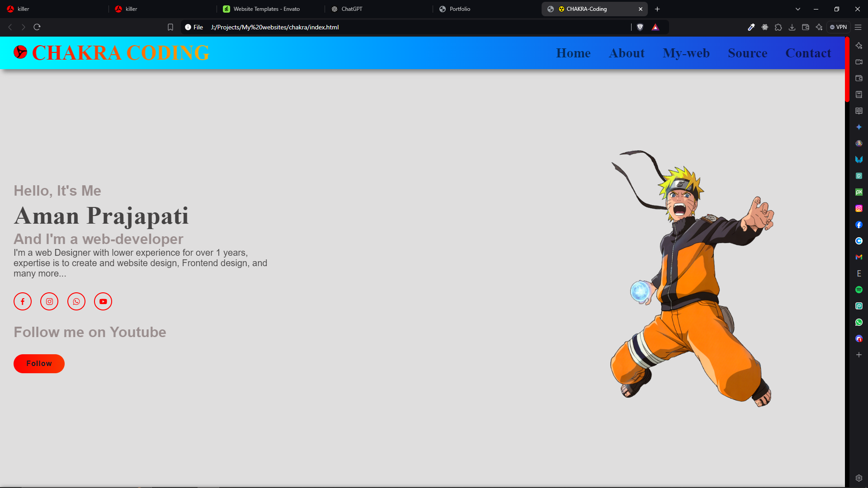868x488 pixels.
Task: Switch to the ChatGPT tab
Action: point(379,9)
